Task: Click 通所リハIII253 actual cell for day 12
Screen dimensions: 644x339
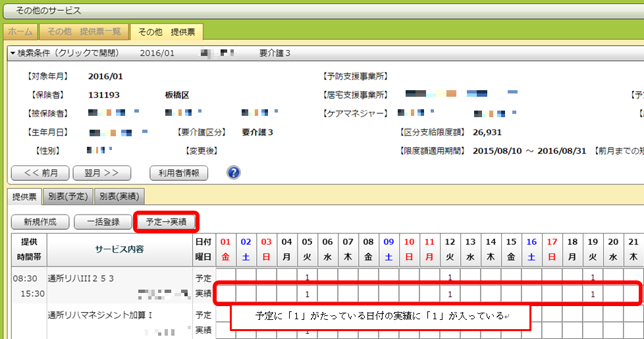Action: [x=449, y=293]
